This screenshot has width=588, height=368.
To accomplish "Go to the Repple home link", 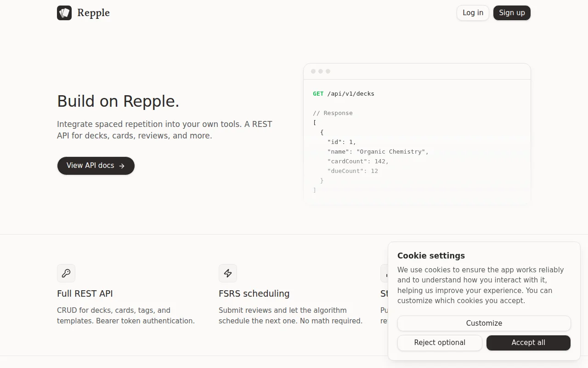I will tap(84, 13).
